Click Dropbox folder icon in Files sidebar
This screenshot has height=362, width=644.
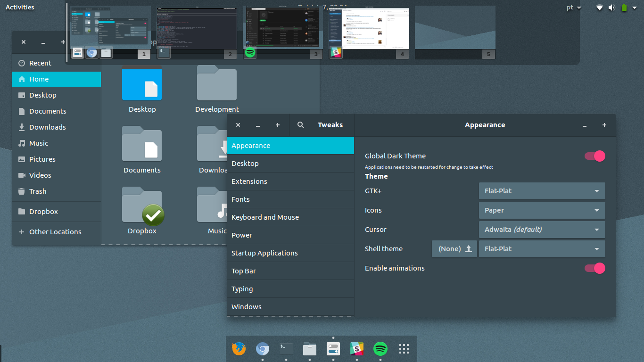[22, 212]
